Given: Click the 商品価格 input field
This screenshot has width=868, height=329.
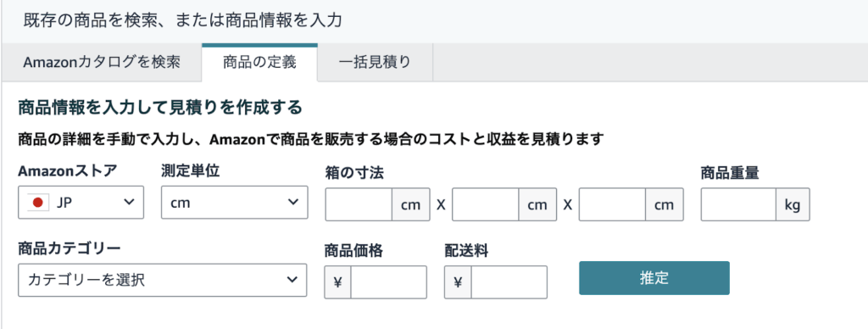Looking at the screenshot, I should tap(388, 282).
